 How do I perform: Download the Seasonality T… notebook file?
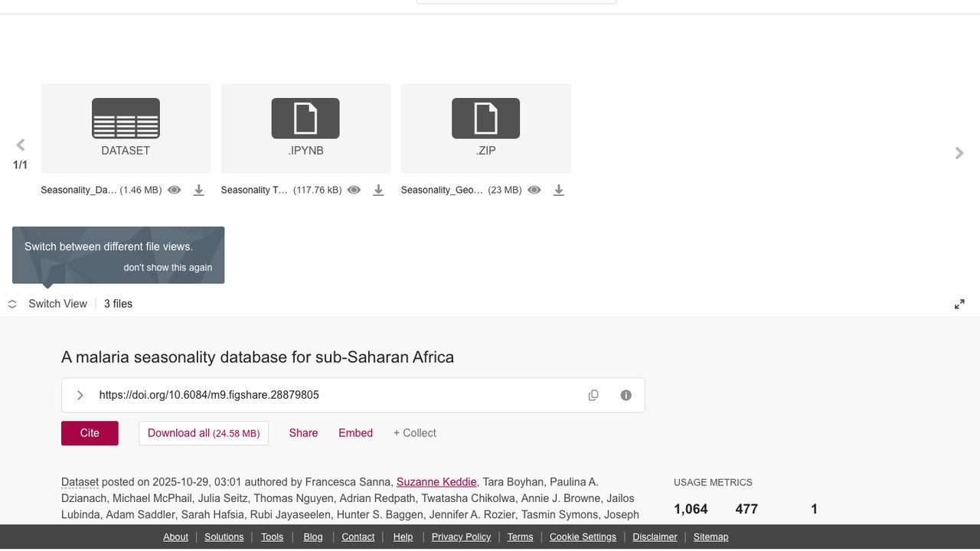click(x=378, y=190)
